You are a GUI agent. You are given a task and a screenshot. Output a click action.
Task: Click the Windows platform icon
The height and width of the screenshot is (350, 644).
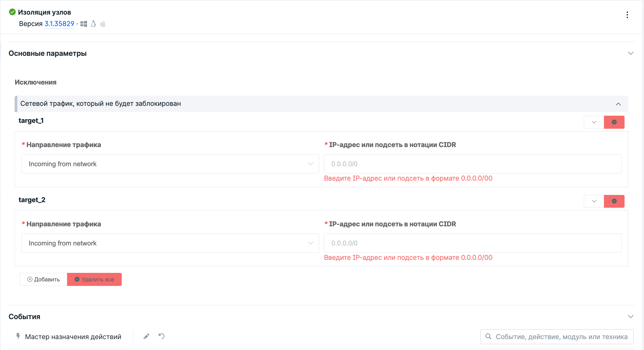[x=84, y=24]
